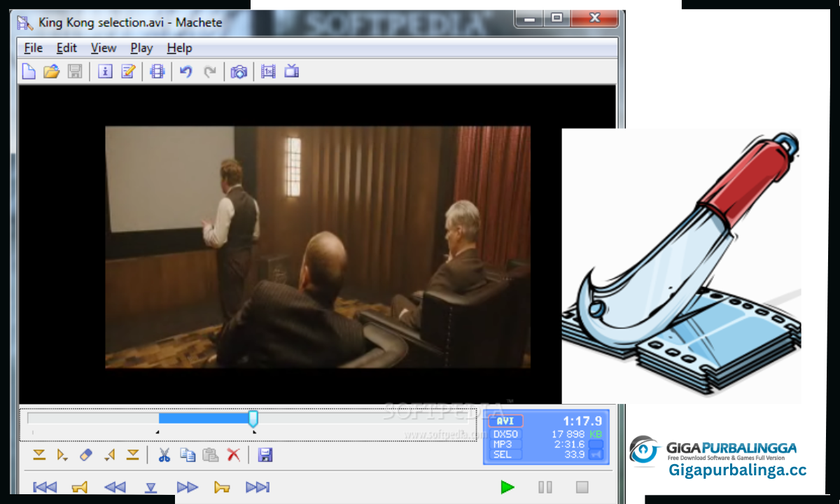Viewport: 840px width, 504px height.
Task: Step backward with double left arrows
Action: pos(115,487)
